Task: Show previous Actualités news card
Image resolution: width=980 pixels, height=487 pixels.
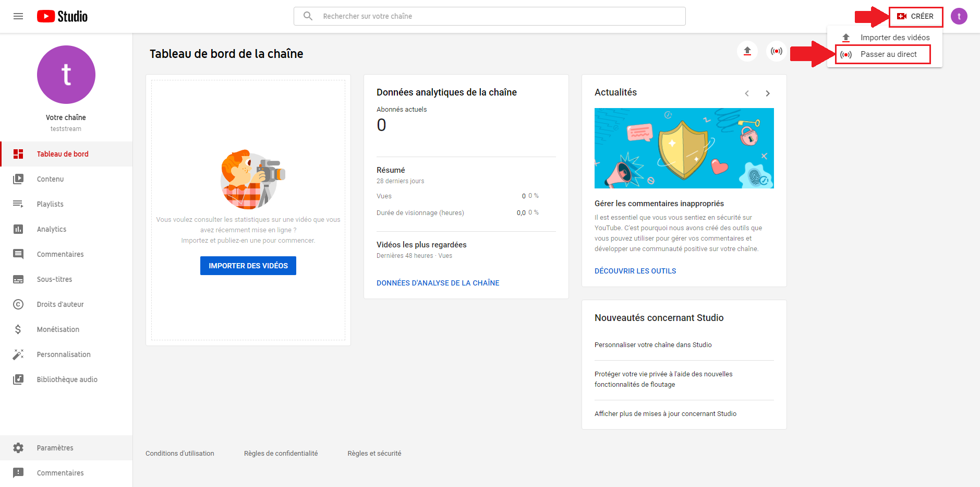Action: pos(747,93)
